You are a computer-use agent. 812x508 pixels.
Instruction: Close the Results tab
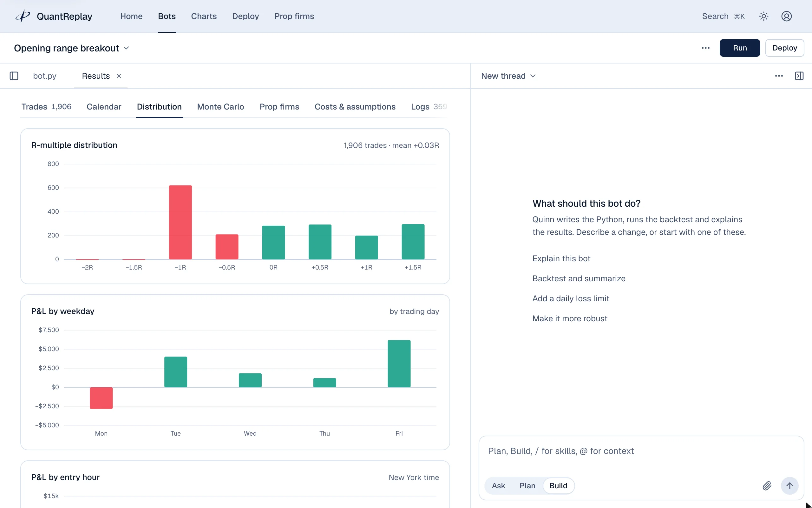pyautogui.click(x=119, y=76)
